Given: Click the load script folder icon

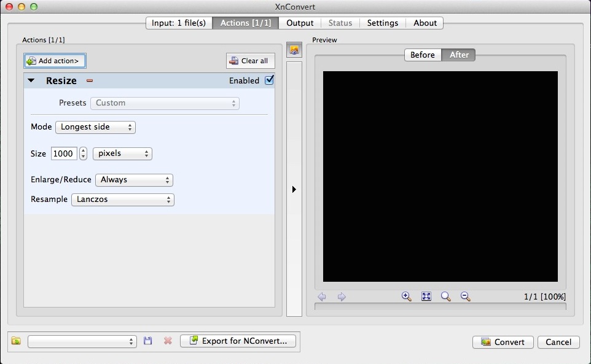Looking at the screenshot, I should (16, 341).
